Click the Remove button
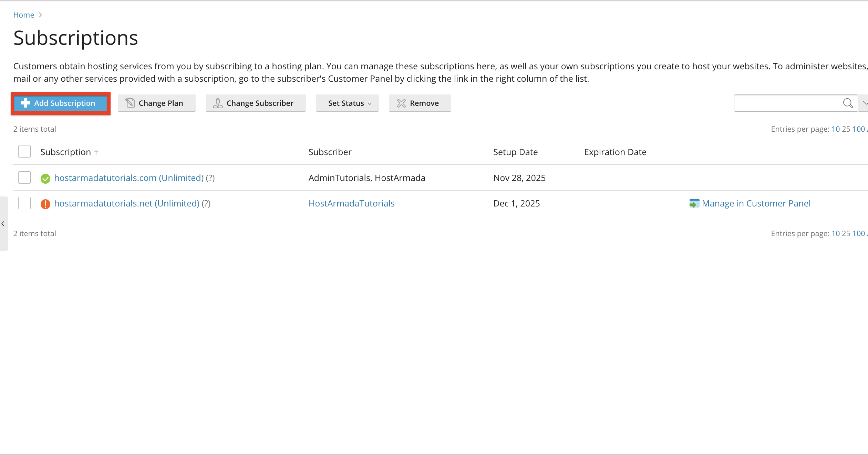This screenshot has width=868, height=455. point(420,103)
